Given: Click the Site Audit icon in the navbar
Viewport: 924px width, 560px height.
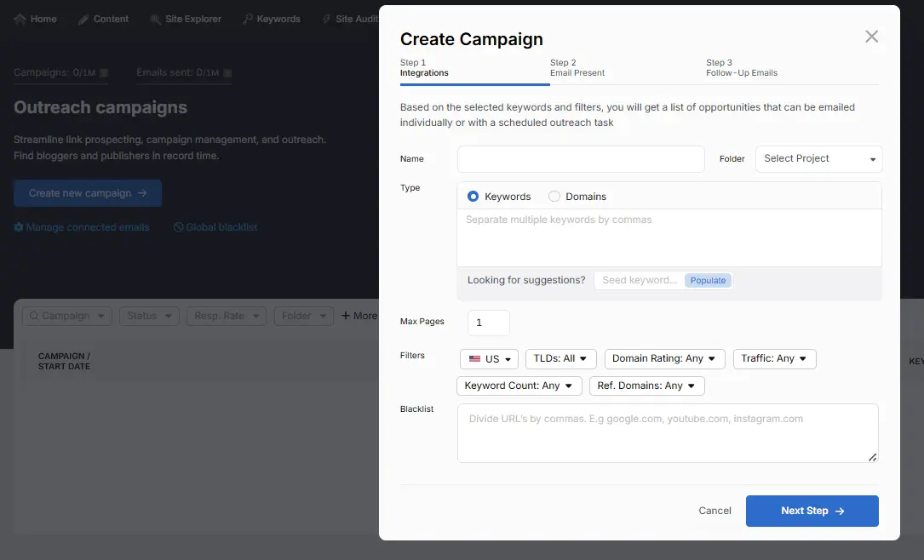Looking at the screenshot, I should (x=327, y=19).
